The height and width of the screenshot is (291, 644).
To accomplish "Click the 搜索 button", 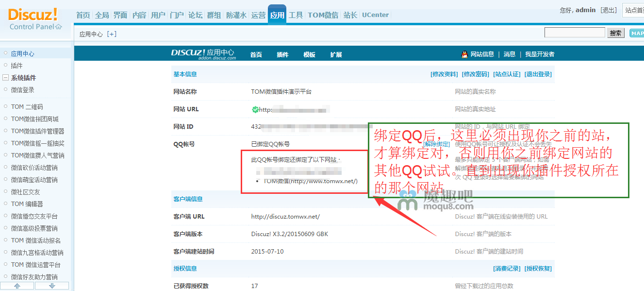I will (x=616, y=33).
